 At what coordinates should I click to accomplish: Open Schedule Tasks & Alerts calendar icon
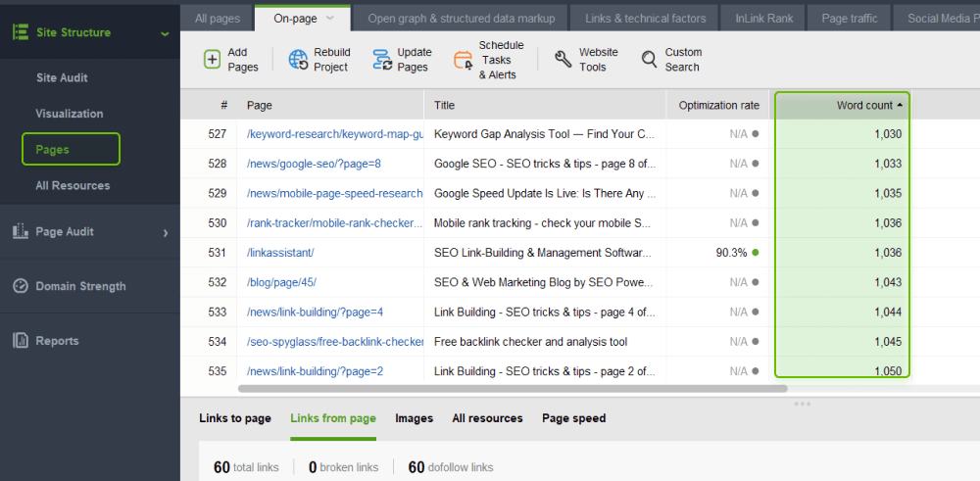coord(464,60)
